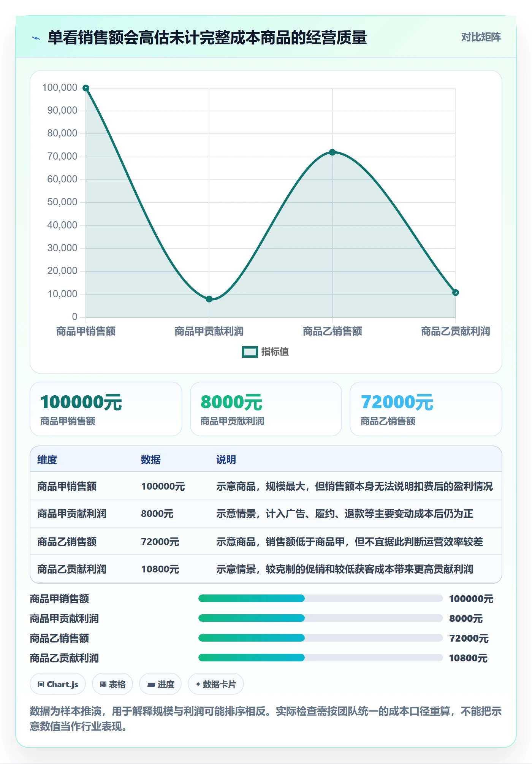Select the 72000元 商品乙销售额 data card
The height and width of the screenshot is (764, 532).
coord(426,409)
